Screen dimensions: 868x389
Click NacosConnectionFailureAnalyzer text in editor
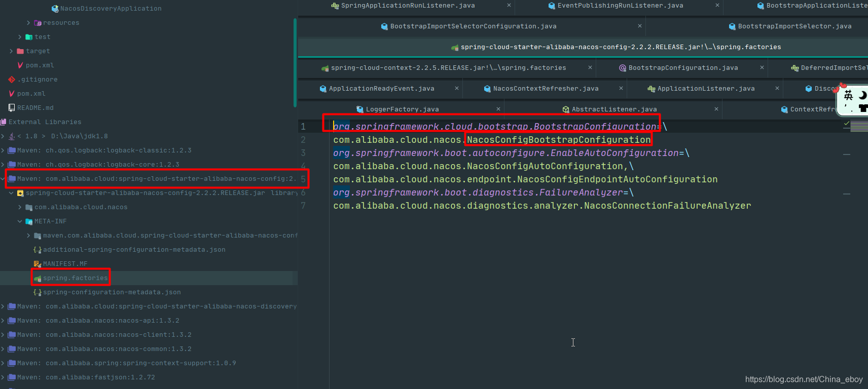click(x=667, y=206)
